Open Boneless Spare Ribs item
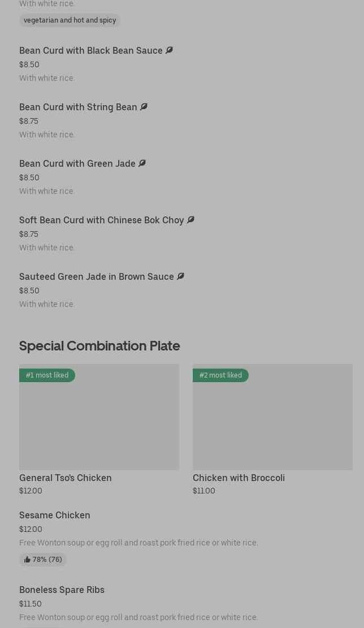Image resolution: width=364 pixels, height=628 pixels. pyautogui.click(x=62, y=590)
